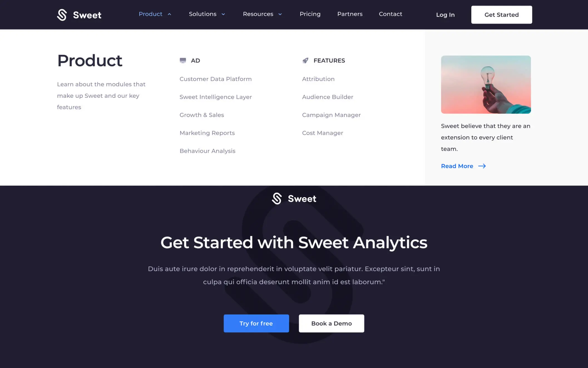This screenshot has height=368, width=588.
Task: Click the rocket icon next to FEATURES
Action: tap(305, 60)
